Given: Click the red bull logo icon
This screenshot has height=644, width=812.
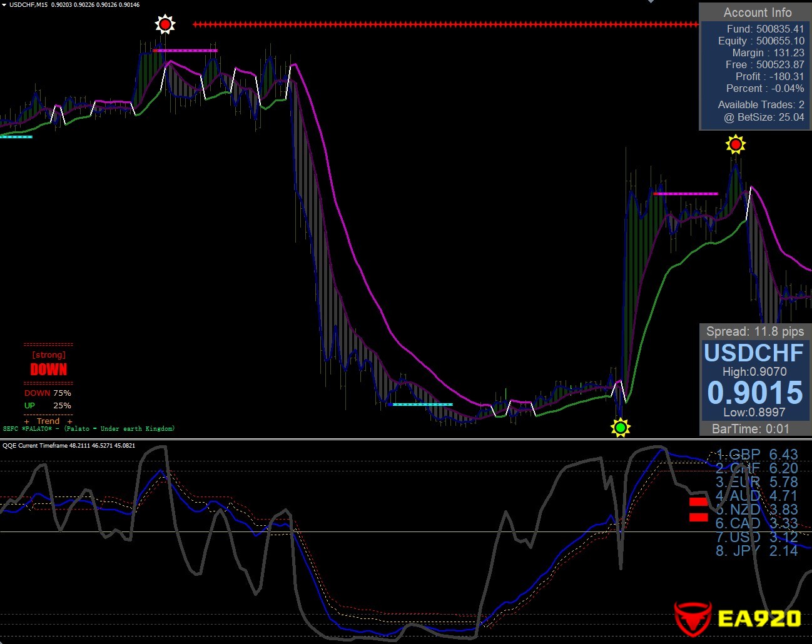Looking at the screenshot, I should (693, 618).
